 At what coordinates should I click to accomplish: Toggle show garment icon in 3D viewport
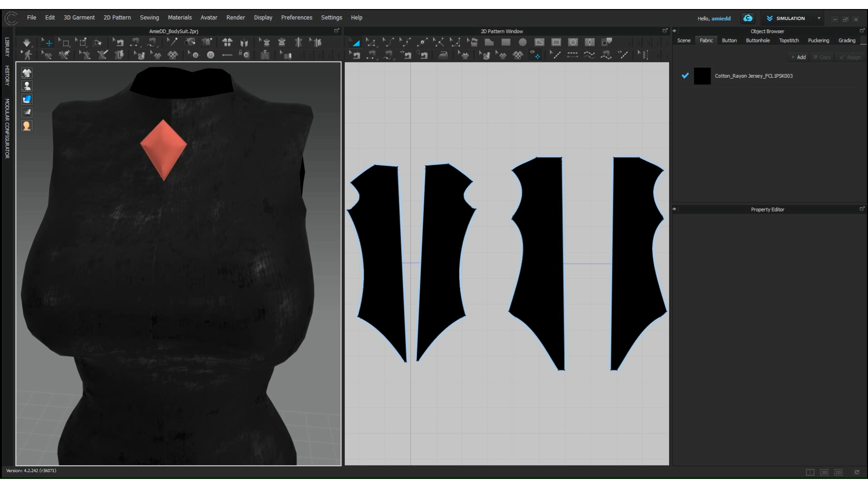pos(27,73)
